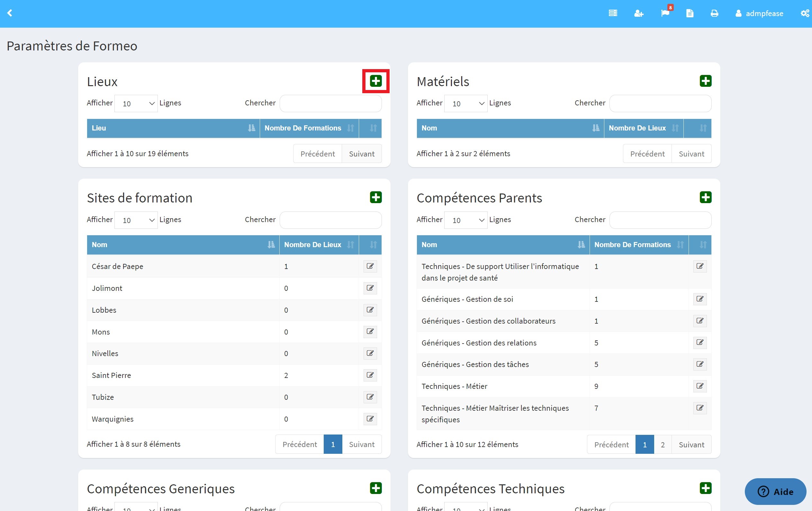Open the list view icon in header
Screen dimensions: 812x511
(x=613, y=13)
